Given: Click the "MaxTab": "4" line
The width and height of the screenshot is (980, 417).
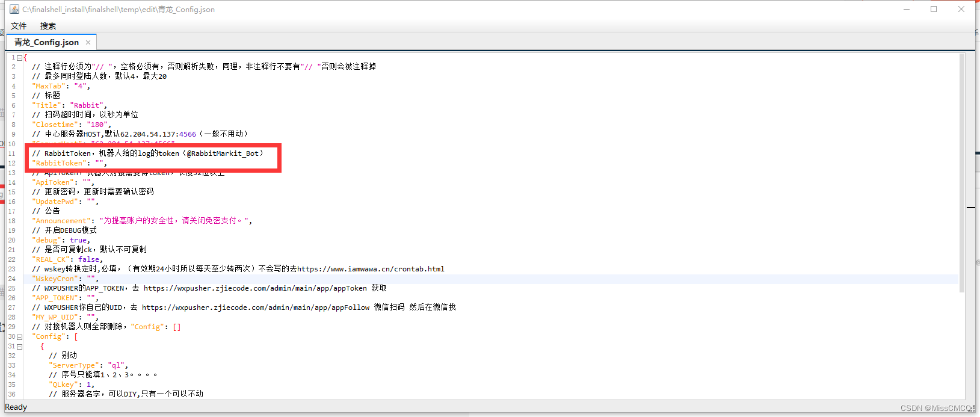Looking at the screenshot, I should [61, 86].
